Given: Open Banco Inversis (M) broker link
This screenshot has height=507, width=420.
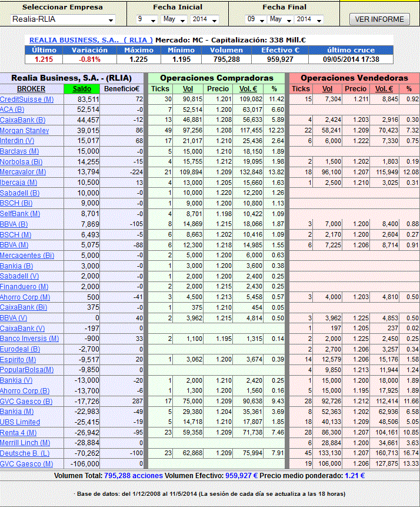Looking at the screenshot, I should pyautogui.click(x=29, y=339).
